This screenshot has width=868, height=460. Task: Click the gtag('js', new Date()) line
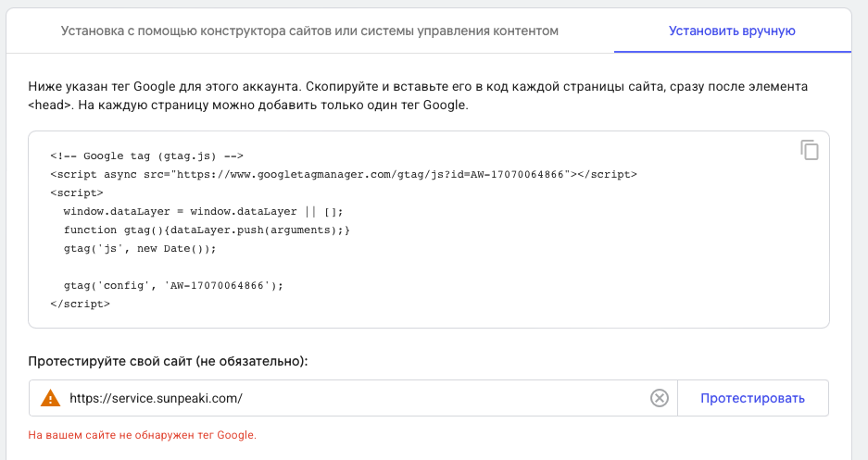(x=140, y=249)
